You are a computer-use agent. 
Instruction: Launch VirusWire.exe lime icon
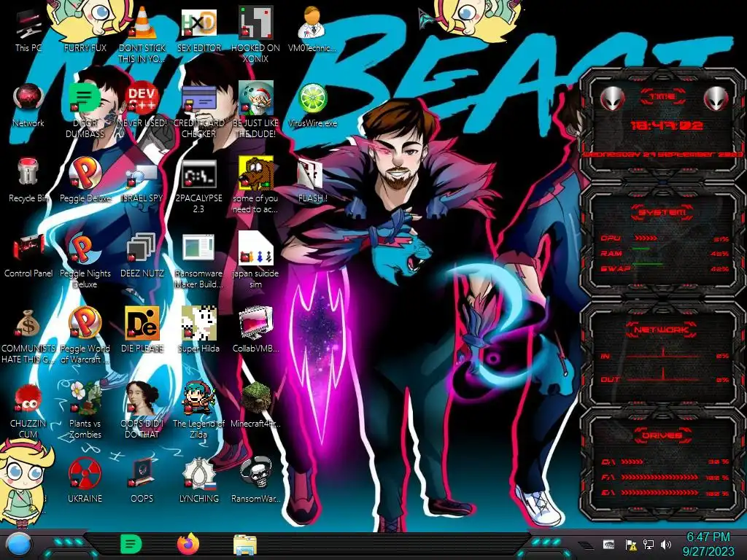pyautogui.click(x=312, y=98)
